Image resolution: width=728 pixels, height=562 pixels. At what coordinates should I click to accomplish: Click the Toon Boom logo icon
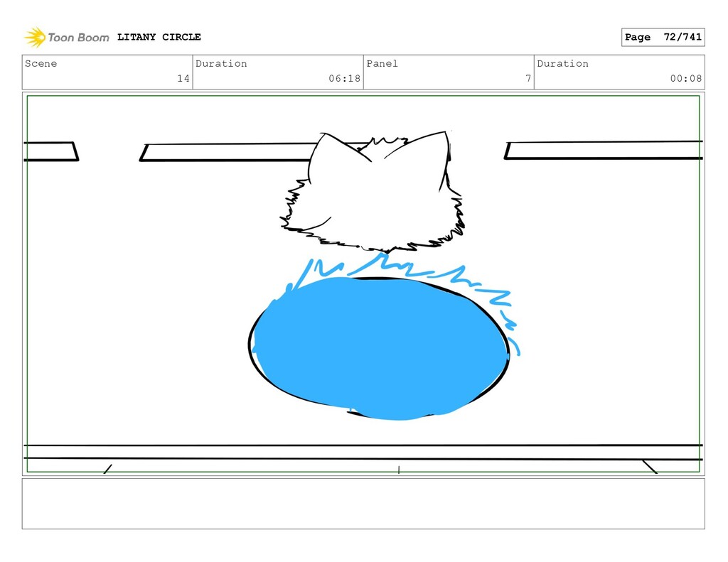[x=35, y=37]
